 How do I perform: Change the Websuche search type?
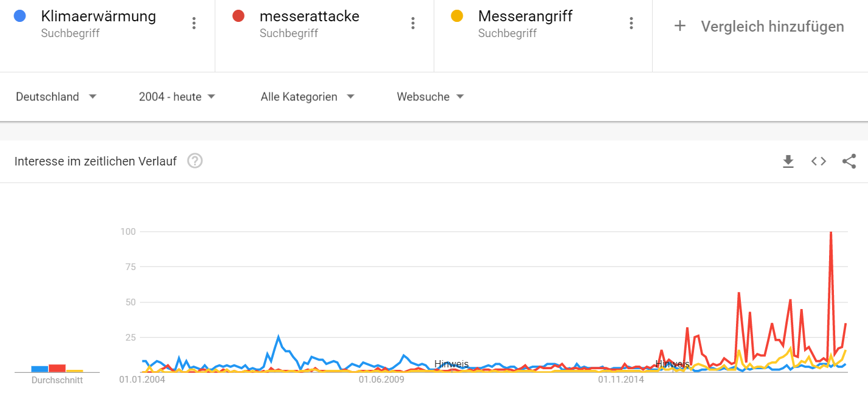click(430, 97)
